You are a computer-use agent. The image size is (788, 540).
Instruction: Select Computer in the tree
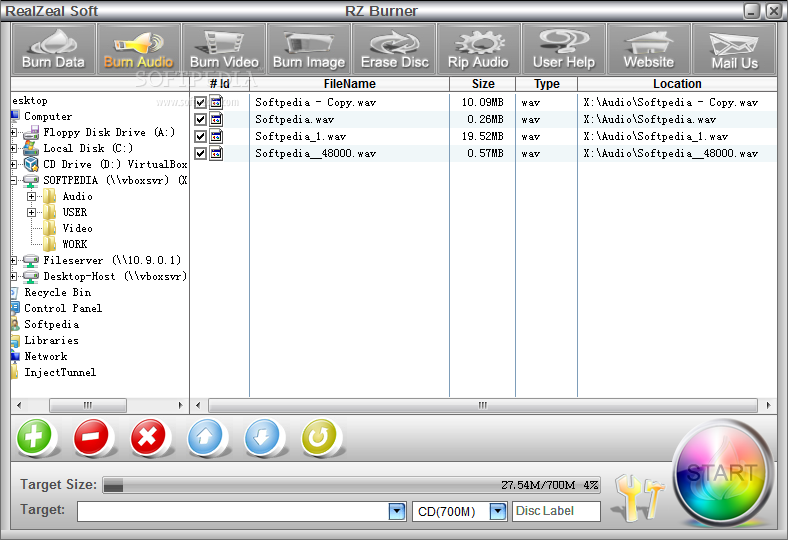[x=48, y=117]
